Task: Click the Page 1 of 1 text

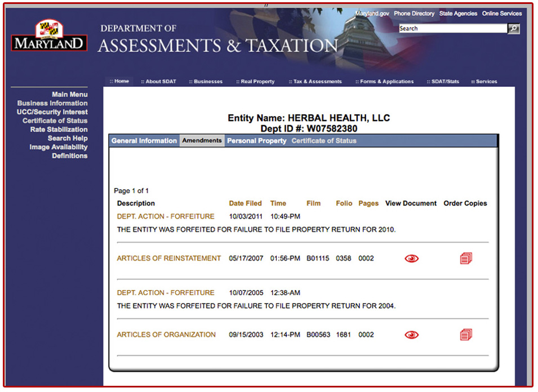Action: tap(131, 191)
